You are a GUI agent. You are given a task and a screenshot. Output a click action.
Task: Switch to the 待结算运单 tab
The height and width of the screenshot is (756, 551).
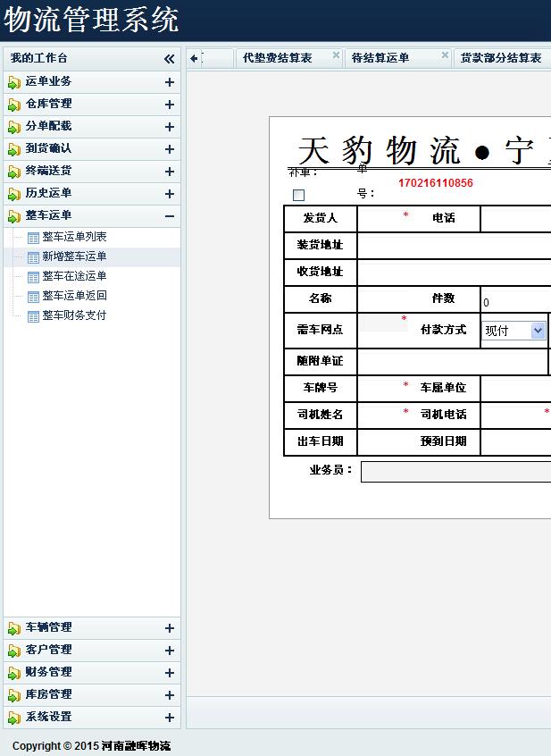click(380, 58)
